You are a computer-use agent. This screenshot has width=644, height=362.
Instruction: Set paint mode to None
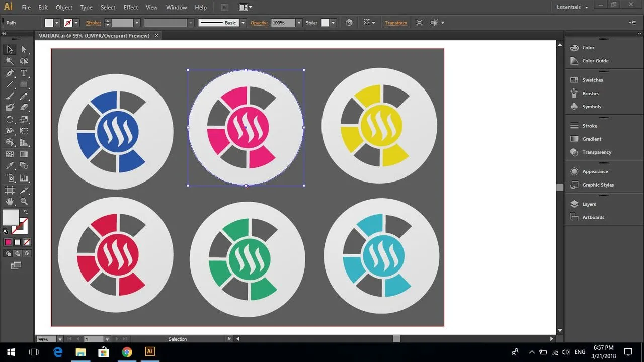pyautogui.click(x=27, y=242)
